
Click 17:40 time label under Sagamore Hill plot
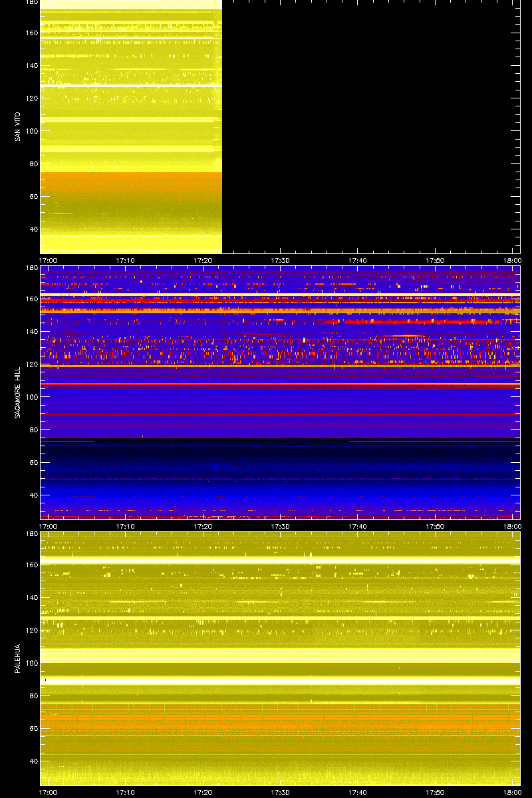pos(358,526)
